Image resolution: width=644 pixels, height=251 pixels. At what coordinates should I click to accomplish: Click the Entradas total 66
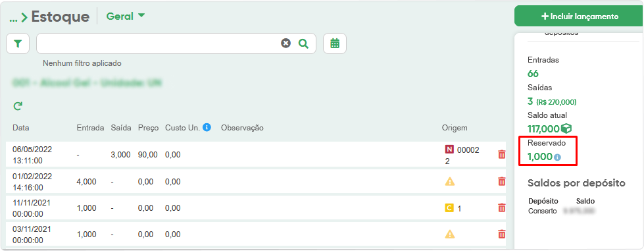pyautogui.click(x=533, y=74)
